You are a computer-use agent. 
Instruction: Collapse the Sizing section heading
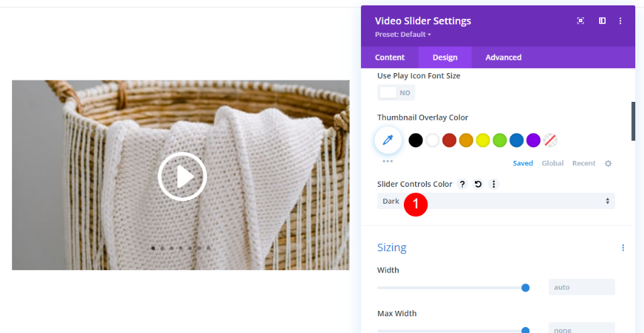[x=392, y=248]
